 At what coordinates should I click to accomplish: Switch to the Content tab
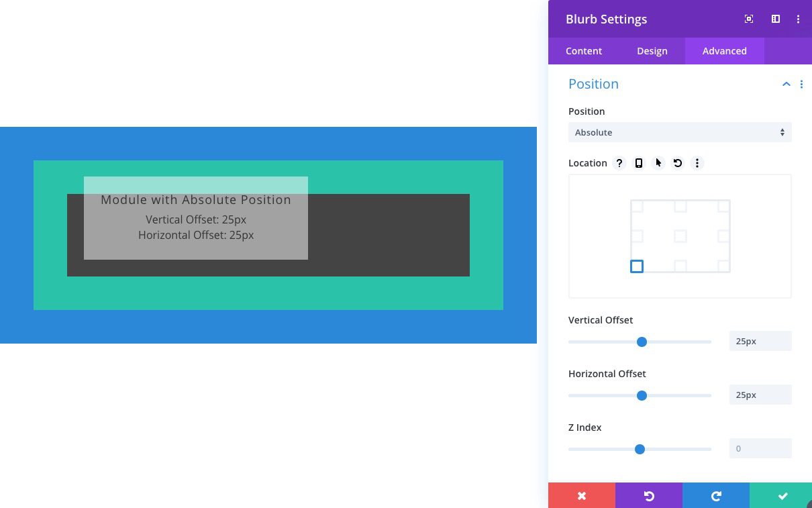583,51
